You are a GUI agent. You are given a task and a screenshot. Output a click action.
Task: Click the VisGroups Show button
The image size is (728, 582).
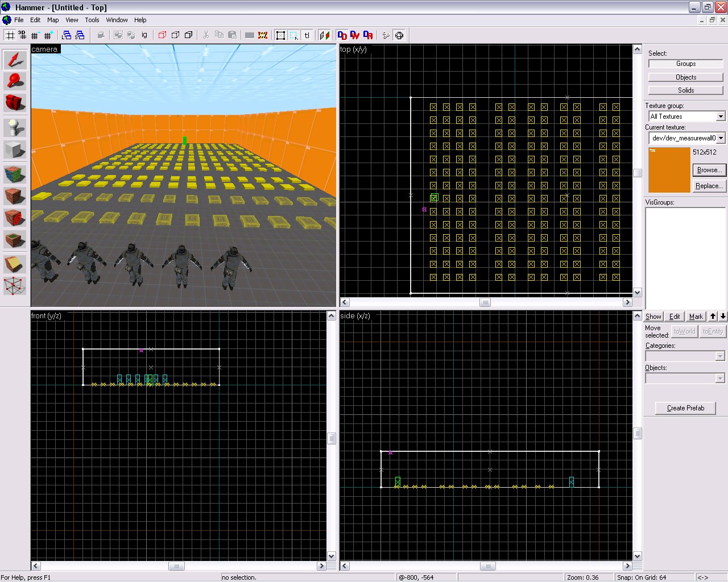click(x=653, y=317)
